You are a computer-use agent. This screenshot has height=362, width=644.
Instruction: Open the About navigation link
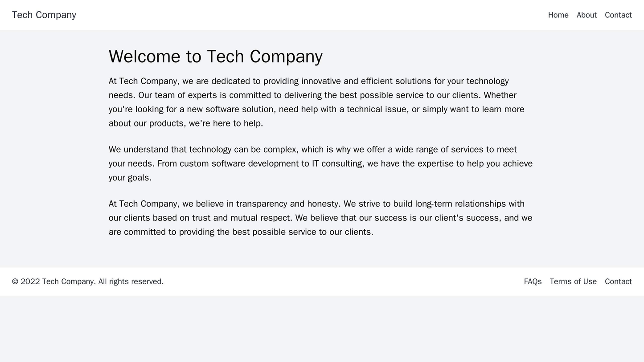click(x=587, y=15)
